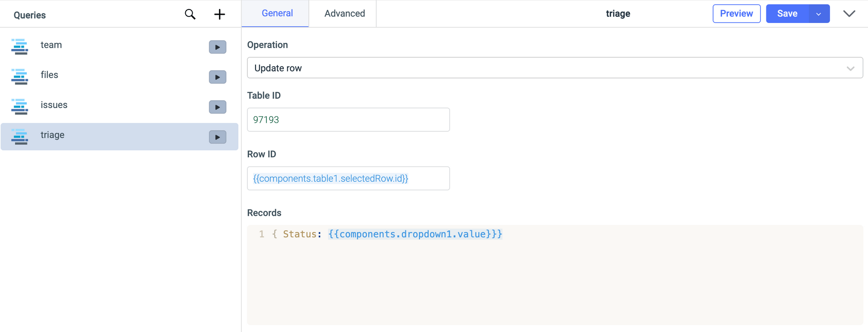Focus the Row ID input field

point(348,179)
